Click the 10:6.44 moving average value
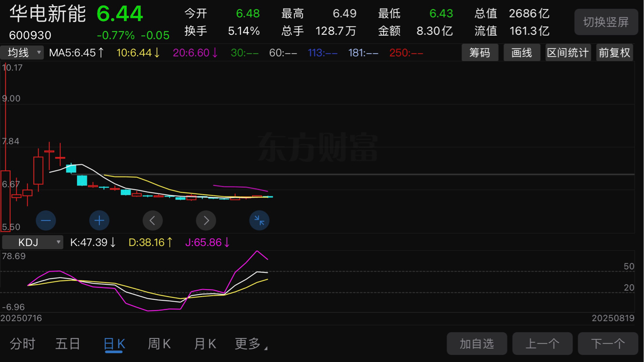This screenshot has width=644, height=362. click(x=139, y=52)
